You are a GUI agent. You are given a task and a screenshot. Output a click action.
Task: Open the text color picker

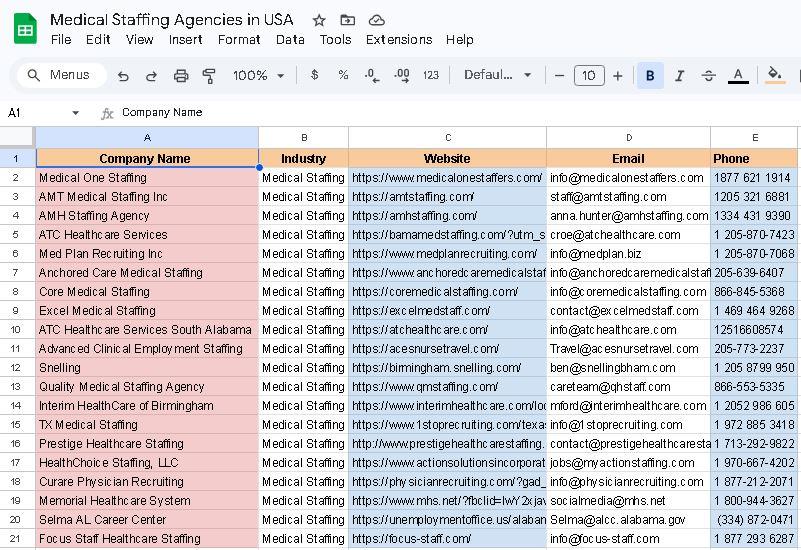[738, 76]
